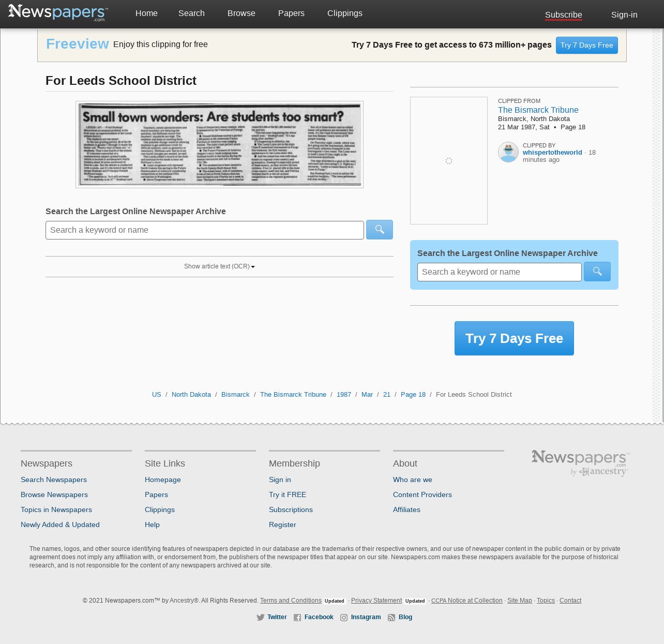The width and height of the screenshot is (664, 644).
Task: Open the Small town wonders clipping image
Action: [x=219, y=144]
